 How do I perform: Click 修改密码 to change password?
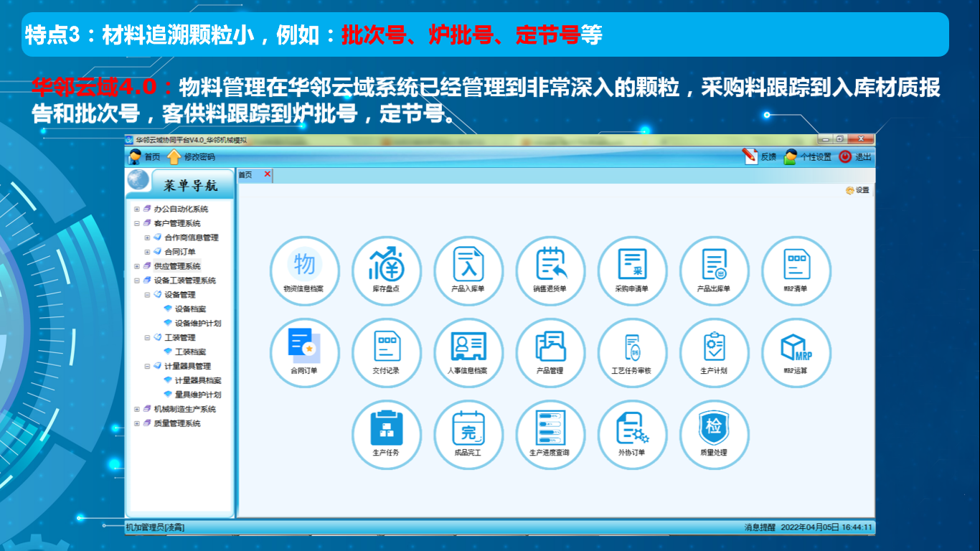pos(191,157)
